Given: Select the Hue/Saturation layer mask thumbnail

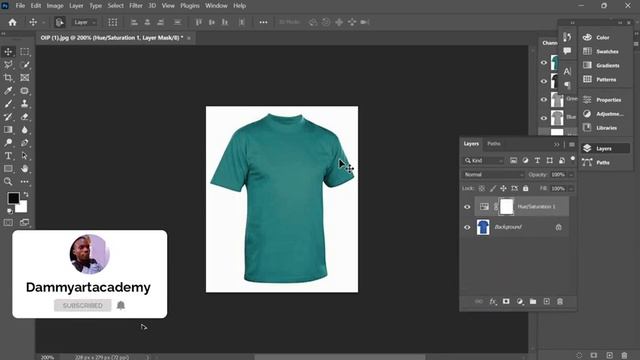Looking at the screenshot, I should tap(507, 207).
